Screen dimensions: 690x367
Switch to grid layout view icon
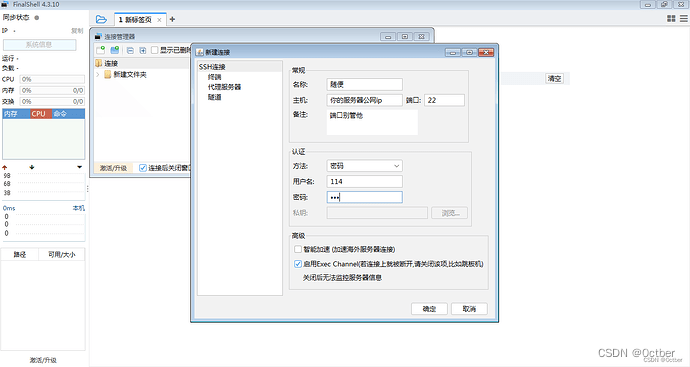pos(671,18)
